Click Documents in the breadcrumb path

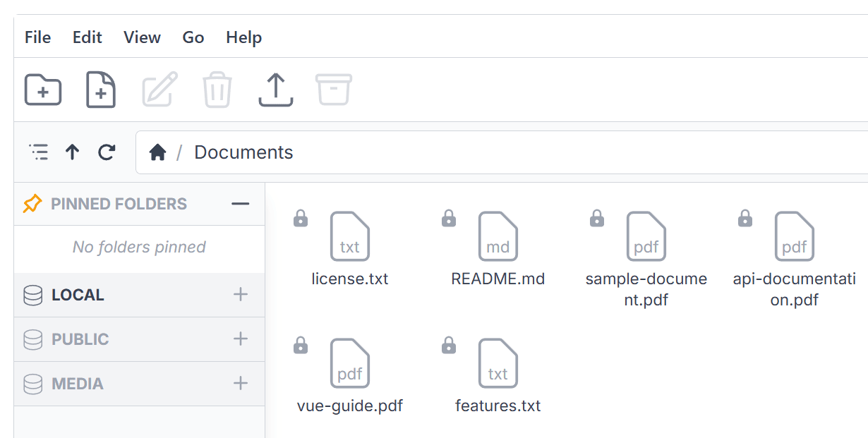[243, 152]
